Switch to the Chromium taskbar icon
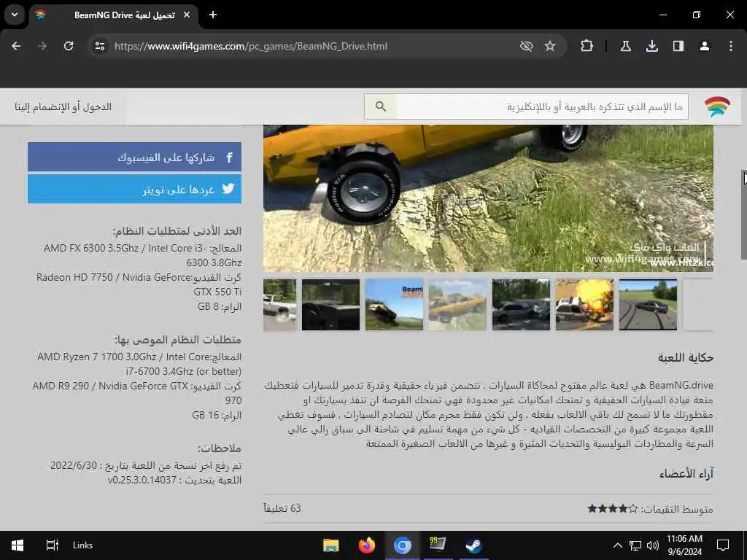The image size is (747, 560). click(402, 545)
